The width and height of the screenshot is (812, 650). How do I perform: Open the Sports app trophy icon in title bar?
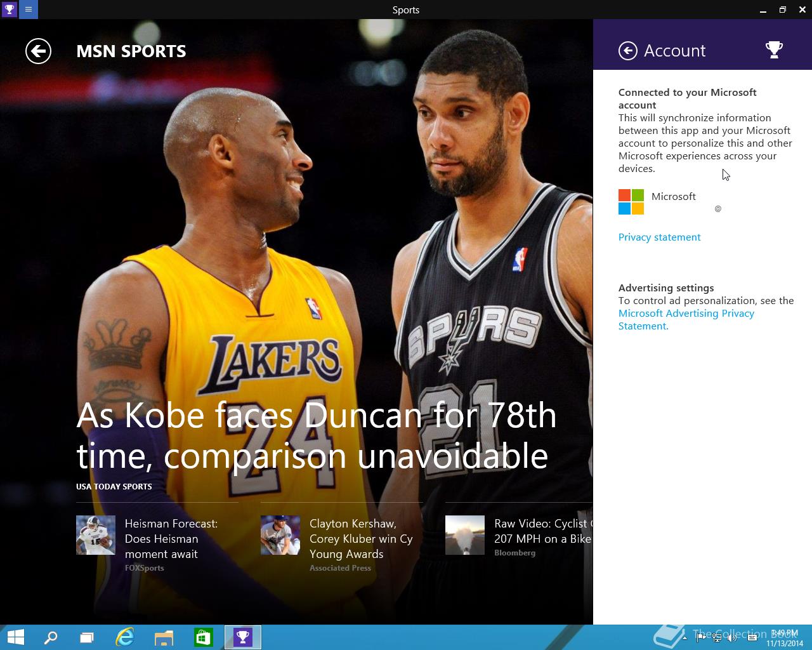[9, 10]
